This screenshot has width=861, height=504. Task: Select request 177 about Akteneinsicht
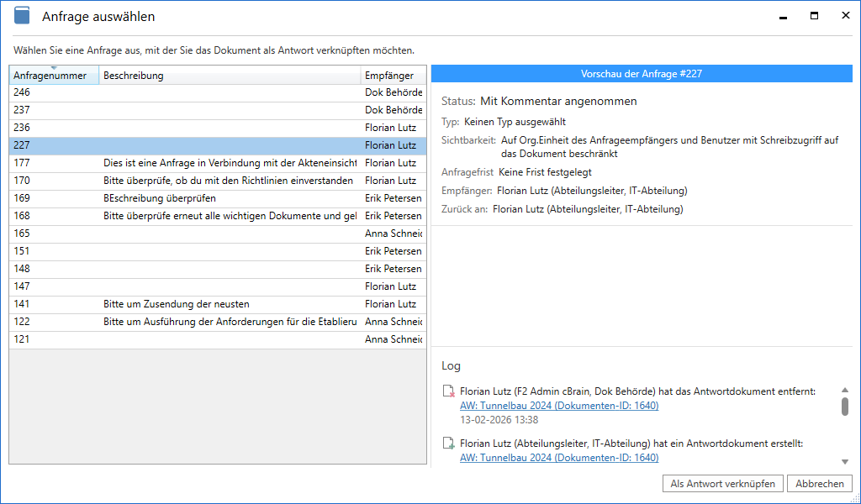[218, 163]
